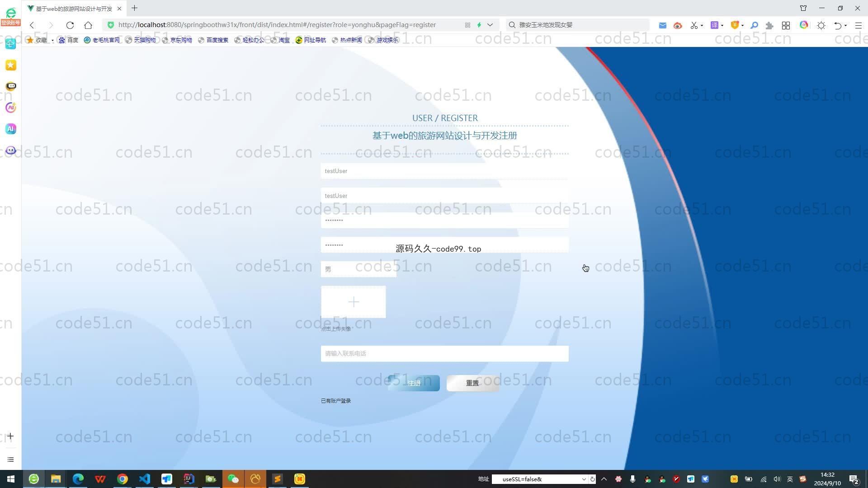Screen dimensions: 868x488
Task: Open sidebar blue AI icon
Action: click(x=11, y=129)
